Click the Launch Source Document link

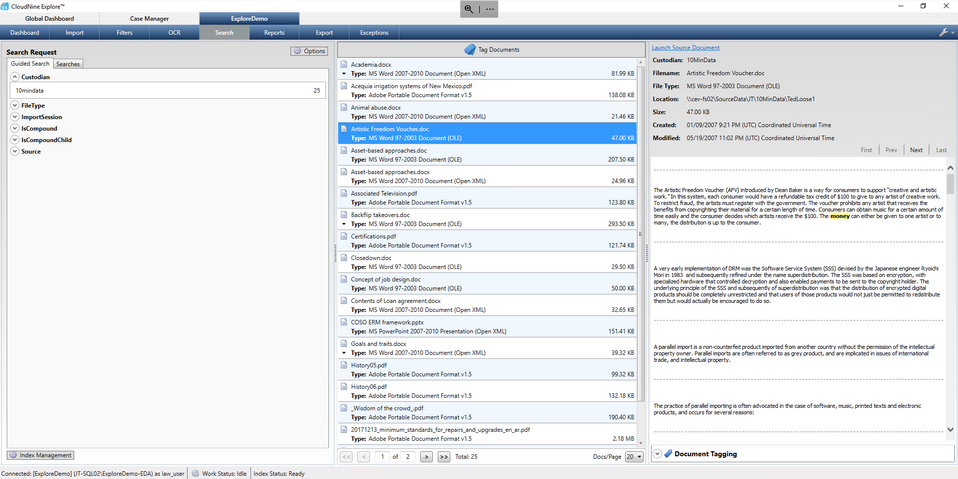[685, 47]
